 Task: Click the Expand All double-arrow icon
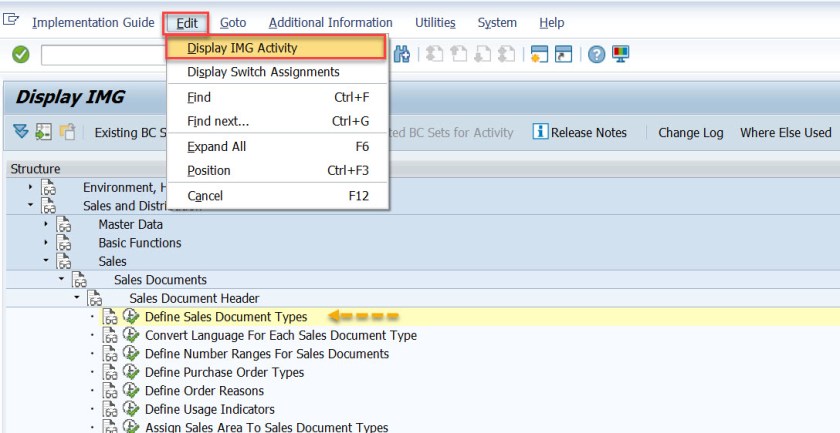(20, 132)
